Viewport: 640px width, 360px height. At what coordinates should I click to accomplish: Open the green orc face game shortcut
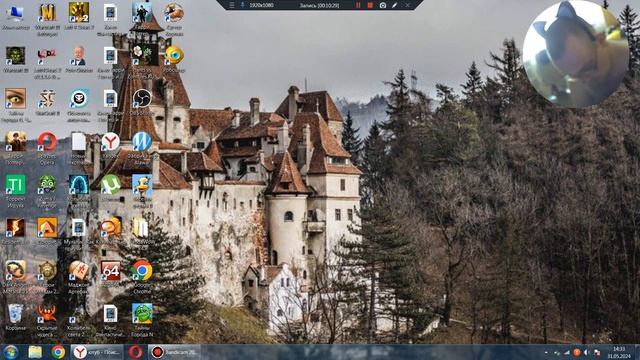coord(16,56)
